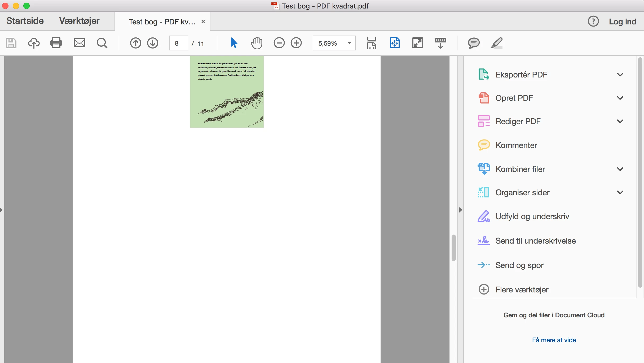The height and width of the screenshot is (363, 644).
Task: Switch to the Startside tab
Action: [25, 21]
